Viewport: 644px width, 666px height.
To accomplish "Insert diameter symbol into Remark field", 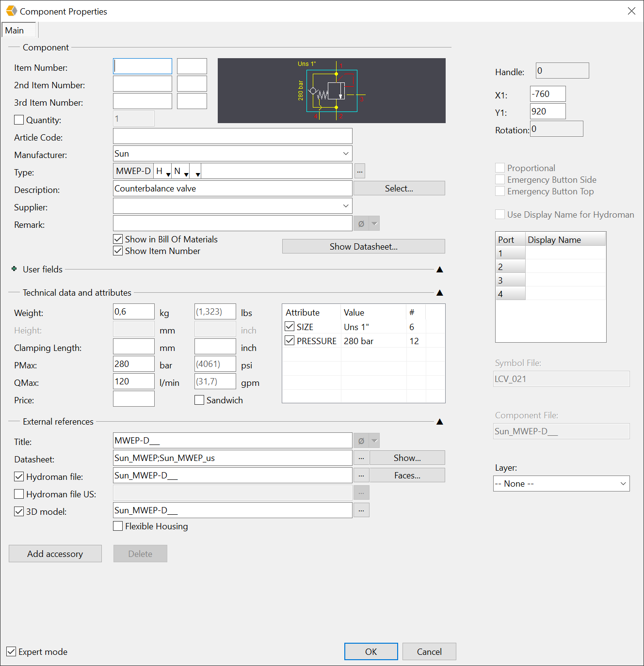I will [x=360, y=223].
